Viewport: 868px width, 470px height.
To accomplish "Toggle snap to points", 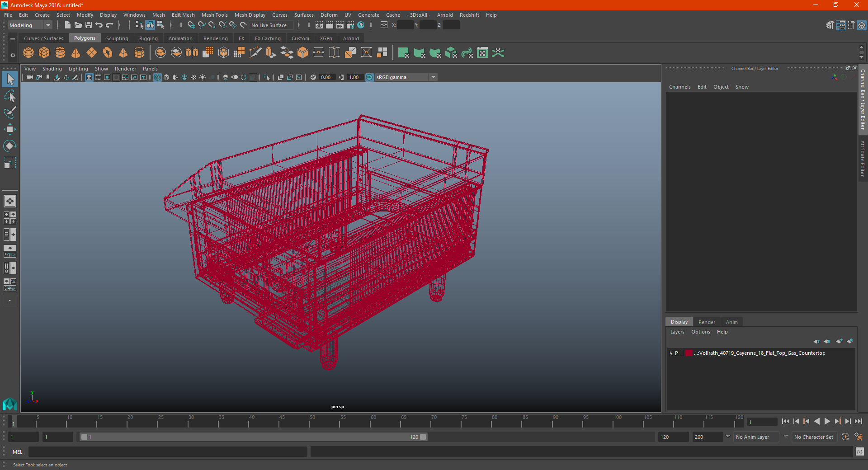I will click(x=212, y=25).
